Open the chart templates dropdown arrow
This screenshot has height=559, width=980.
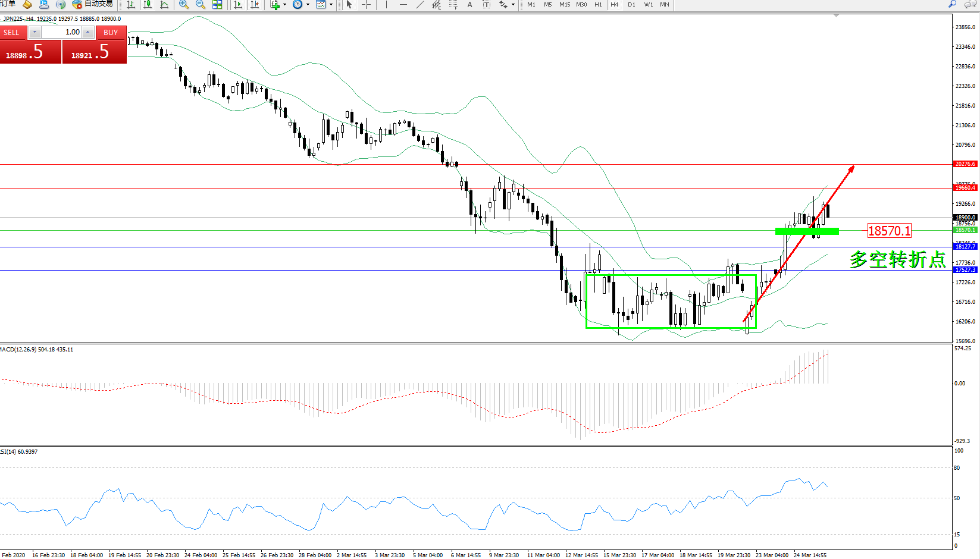point(331,5)
